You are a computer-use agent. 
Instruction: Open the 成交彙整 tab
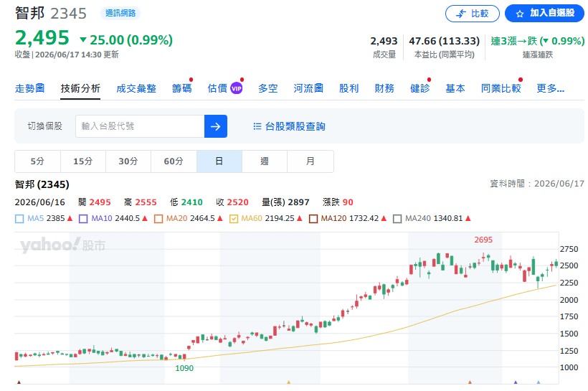[x=136, y=88]
